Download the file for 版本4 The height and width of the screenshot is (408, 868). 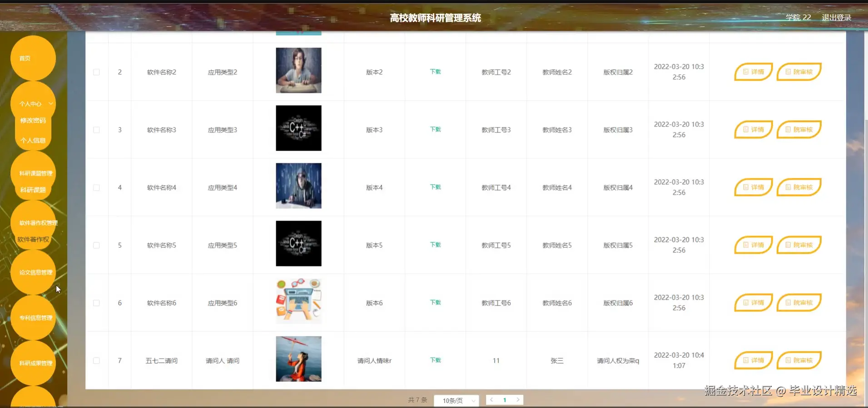(x=435, y=187)
